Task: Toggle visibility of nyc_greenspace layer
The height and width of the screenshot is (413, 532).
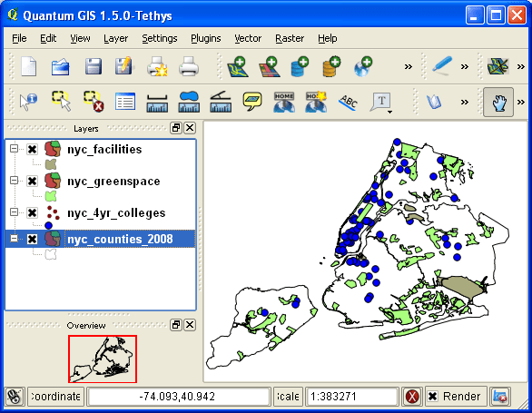Action: point(33,182)
